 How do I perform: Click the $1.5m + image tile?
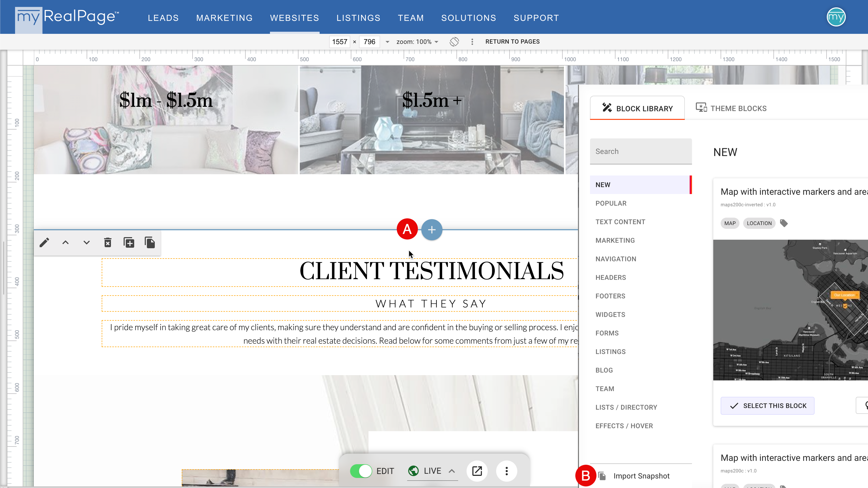pyautogui.click(x=432, y=120)
